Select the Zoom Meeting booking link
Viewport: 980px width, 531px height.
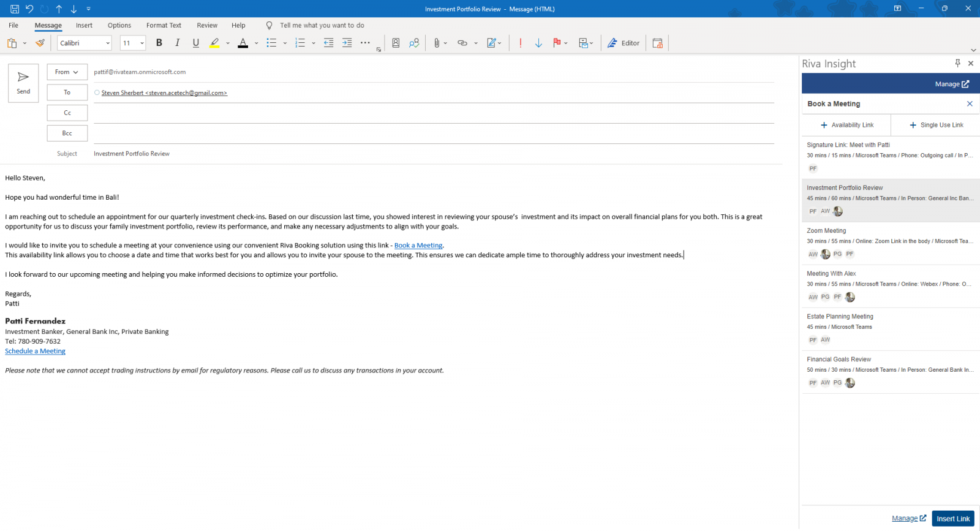891,243
